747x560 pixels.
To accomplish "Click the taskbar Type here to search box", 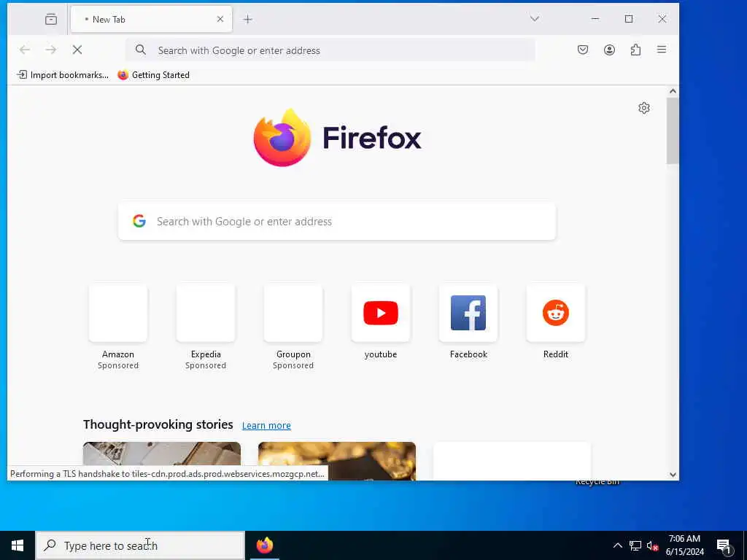I will pos(141,545).
